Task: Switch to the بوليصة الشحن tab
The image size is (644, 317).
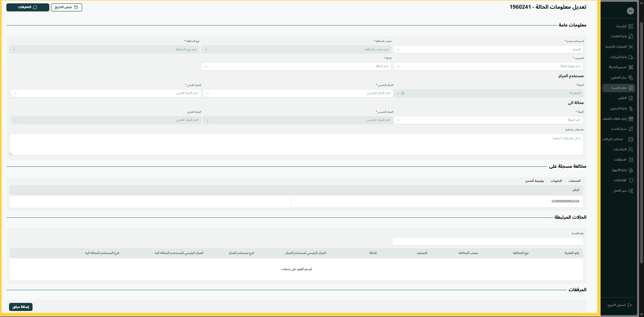Action: point(534,181)
